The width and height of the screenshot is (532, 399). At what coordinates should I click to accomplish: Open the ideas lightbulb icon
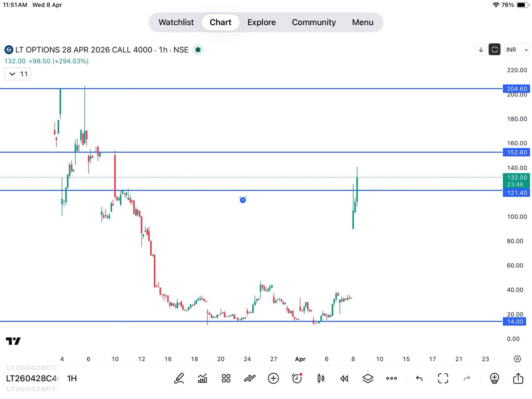(x=494, y=378)
